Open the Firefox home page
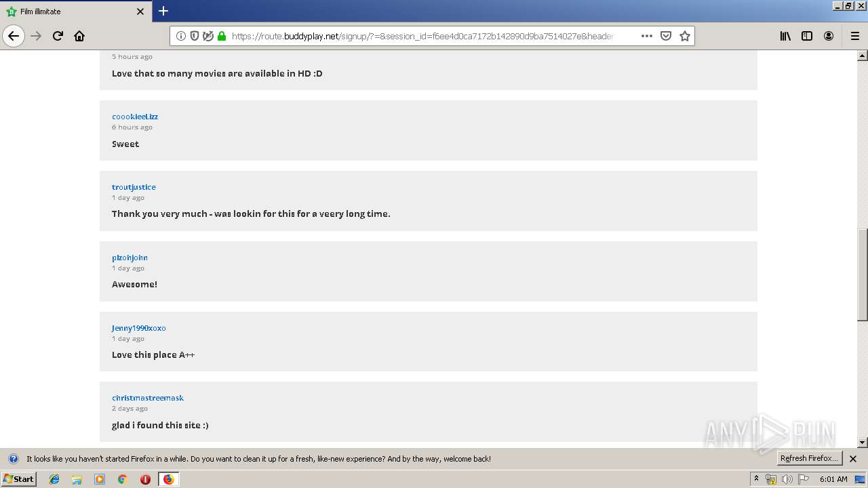The width and height of the screenshot is (868, 488). (79, 36)
